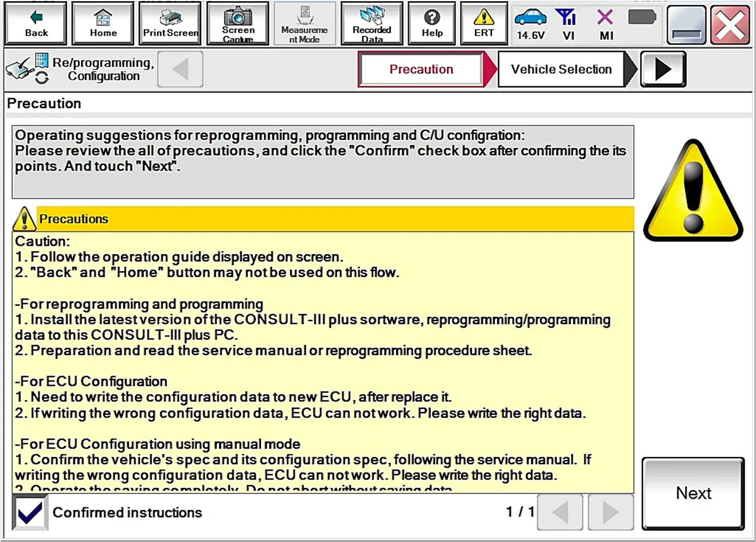Screen dimensions: 756x542
Task: Open Measurement Mode from the toolbar
Action: pyautogui.click(x=304, y=24)
